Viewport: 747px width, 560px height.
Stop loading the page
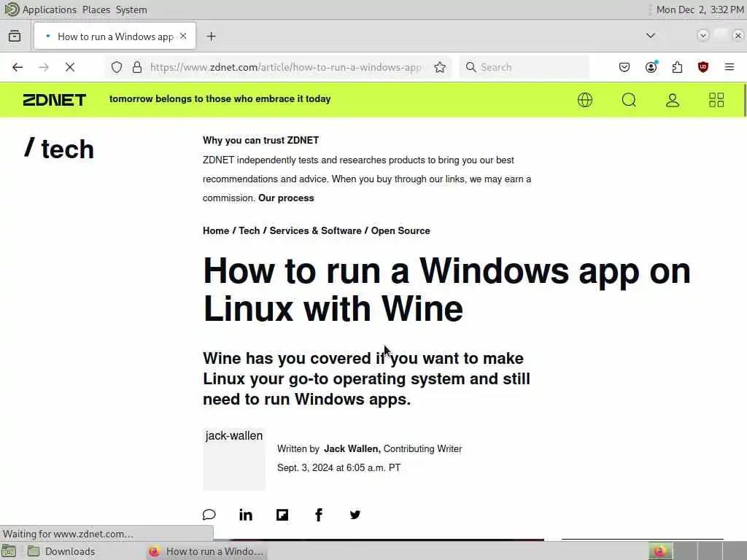coord(70,67)
